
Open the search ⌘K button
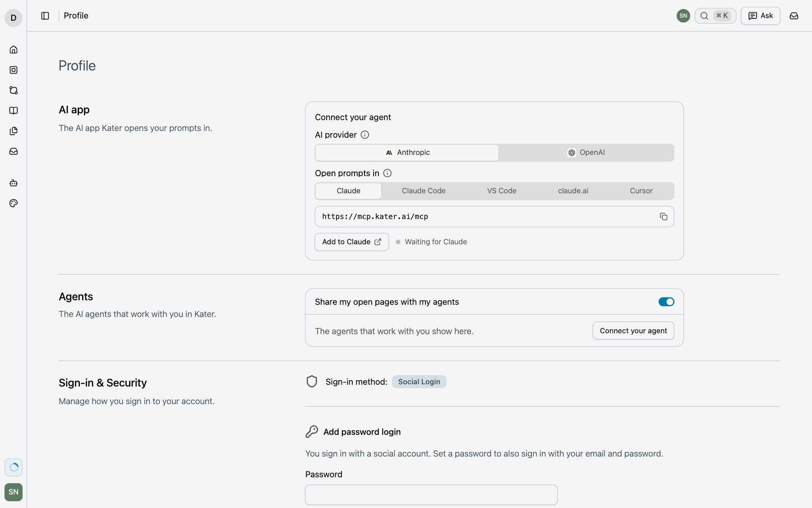pos(715,16)
